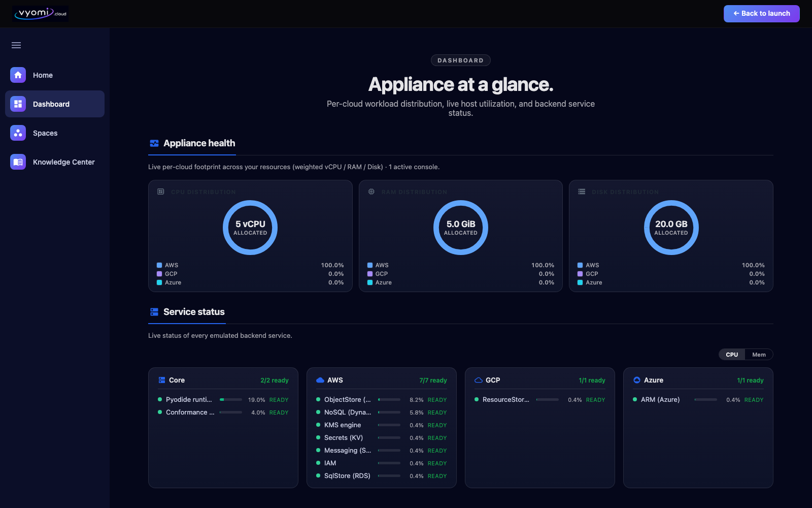Image resolution: width=812 pixels, height=508 pixels.
Task: Click the ObjectStore usage bar
Action: [389, 400]
